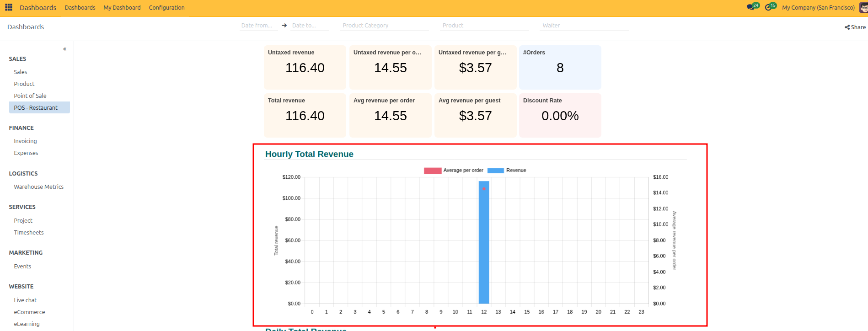Image resolution: width=868 pixels, height=331 pixels.
Task: Select POS - Restaurant dashboard
Action: point(39,108)
